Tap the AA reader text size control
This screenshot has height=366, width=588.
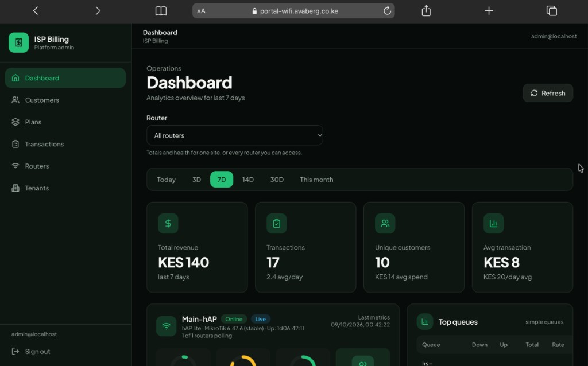[202, 11]
